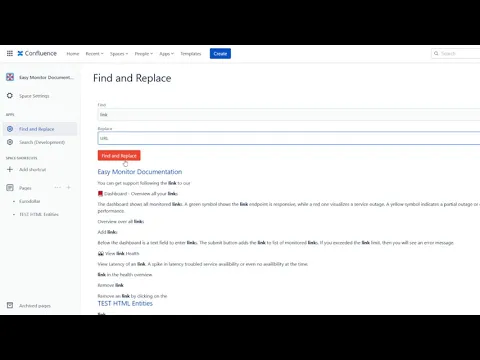Click Add shortcut link

click(x=32, y=170)
